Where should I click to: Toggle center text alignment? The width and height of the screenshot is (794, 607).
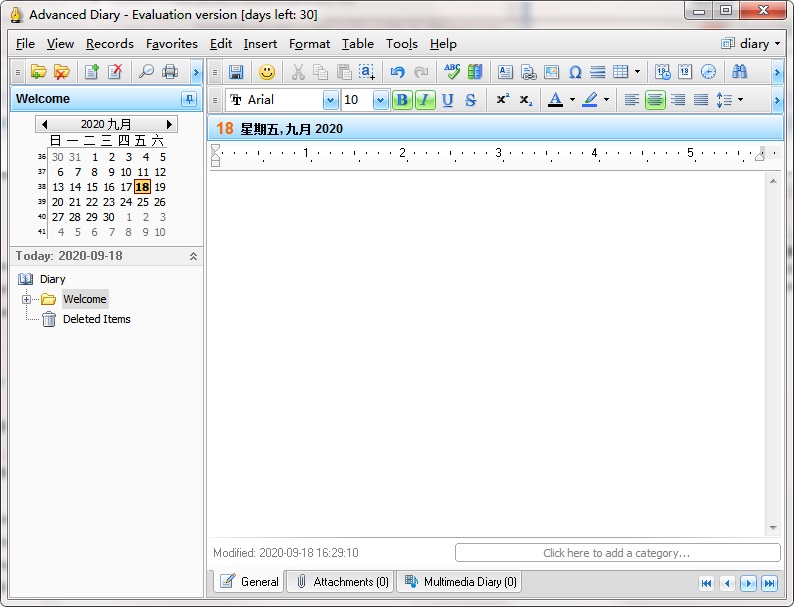655,100
